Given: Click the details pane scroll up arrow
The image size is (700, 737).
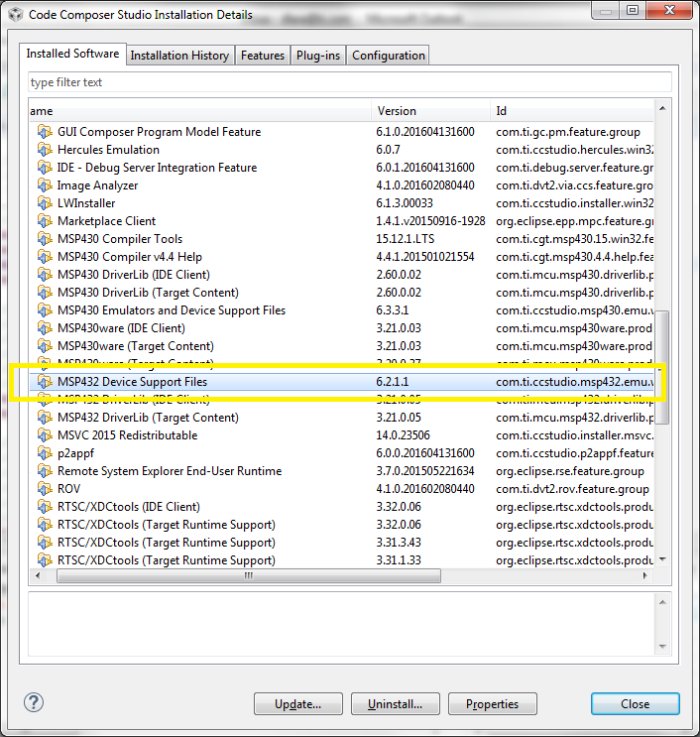Looking at the screenshot, I should [x=662, y=602].
